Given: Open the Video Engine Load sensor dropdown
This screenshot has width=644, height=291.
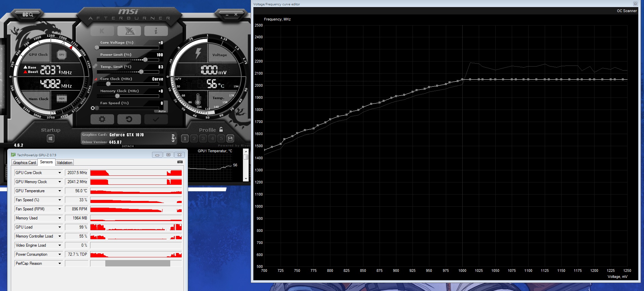Looking at the screenshot, I should pos(60,245).
